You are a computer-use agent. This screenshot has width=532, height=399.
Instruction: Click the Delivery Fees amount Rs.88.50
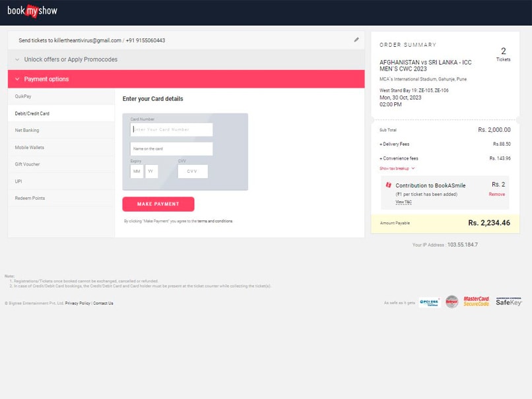pos(502,144)
